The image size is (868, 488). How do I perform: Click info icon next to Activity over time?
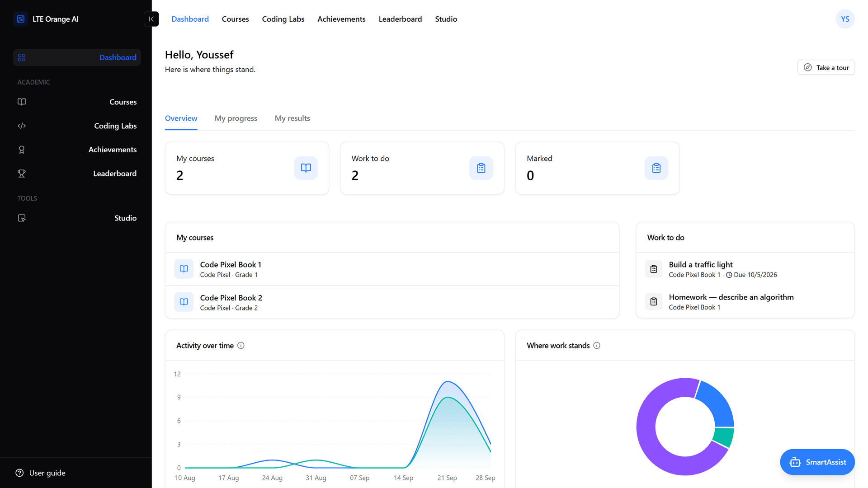pos(241,346)
